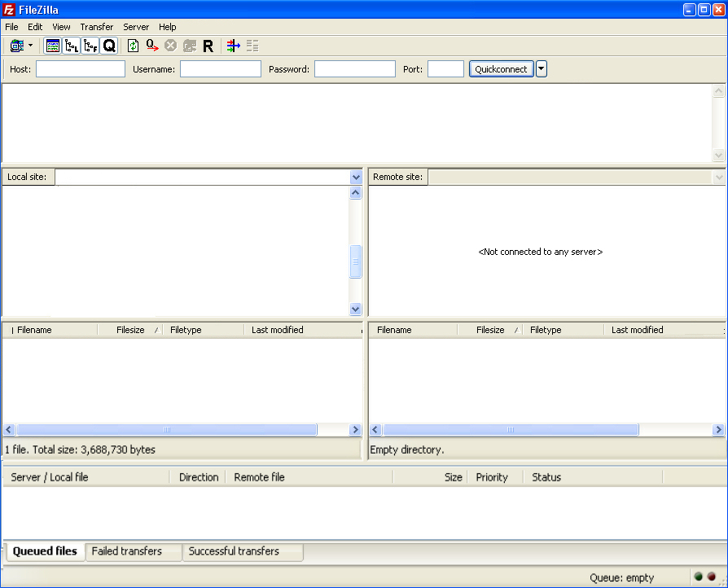
Task: Click the queue Size column header
Action: click(x=431, y=477)
